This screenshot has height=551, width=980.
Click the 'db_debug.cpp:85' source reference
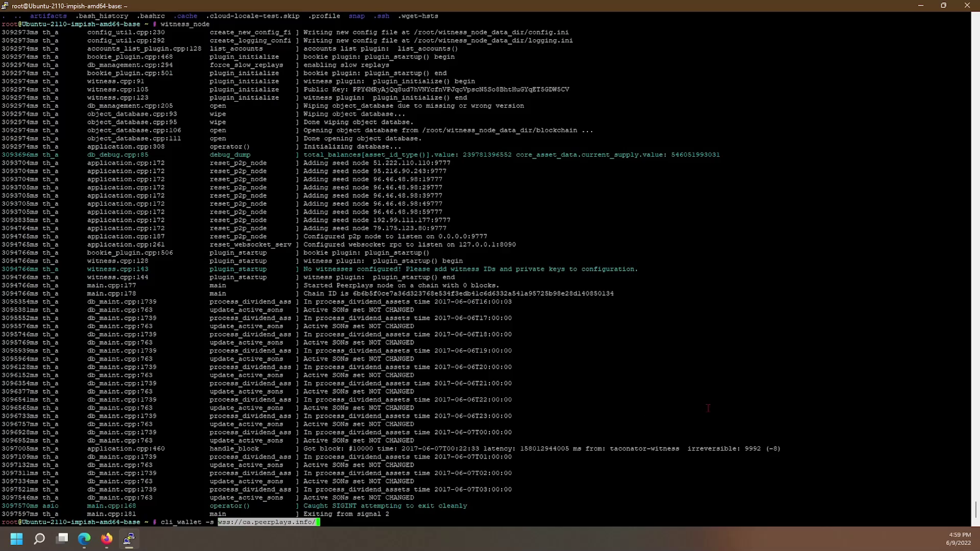pyautogui.click(x=118, y=155)
